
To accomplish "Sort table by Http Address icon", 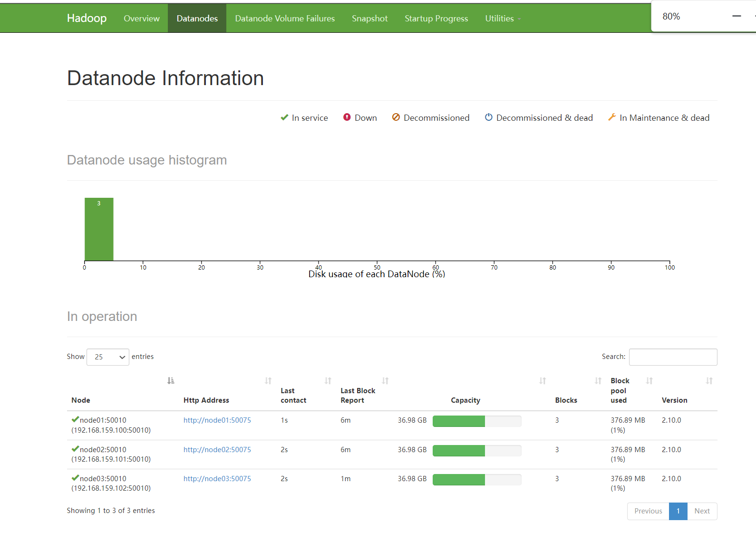I will coord(268,381).
